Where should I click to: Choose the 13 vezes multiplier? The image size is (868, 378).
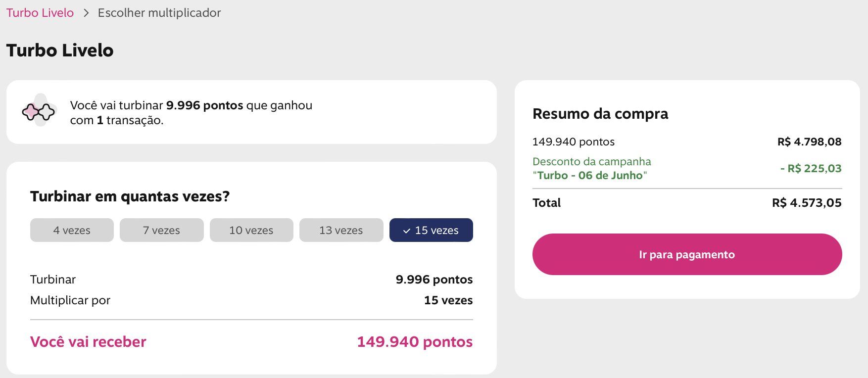pos(341,230)
